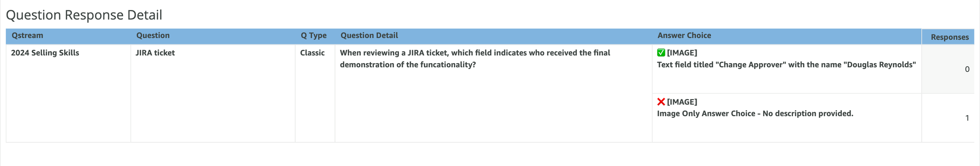Sort by the Qstream column header

27,36
